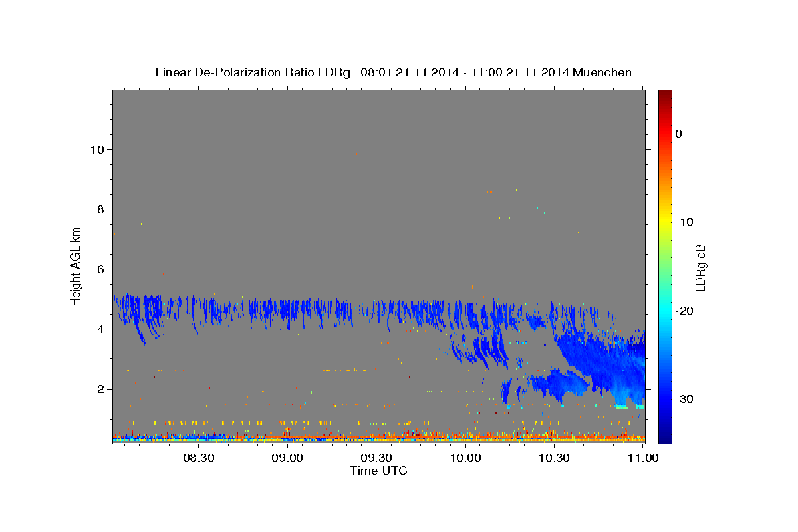The height and width of the screenshot is (532, 798).
Task: Click the plot title text
Action: 393,72
